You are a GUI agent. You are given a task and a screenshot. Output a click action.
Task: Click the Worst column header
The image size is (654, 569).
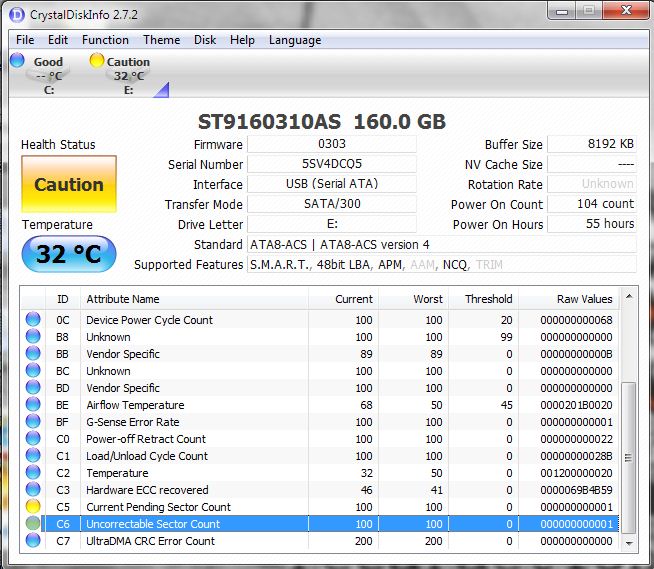coord(413,299)
